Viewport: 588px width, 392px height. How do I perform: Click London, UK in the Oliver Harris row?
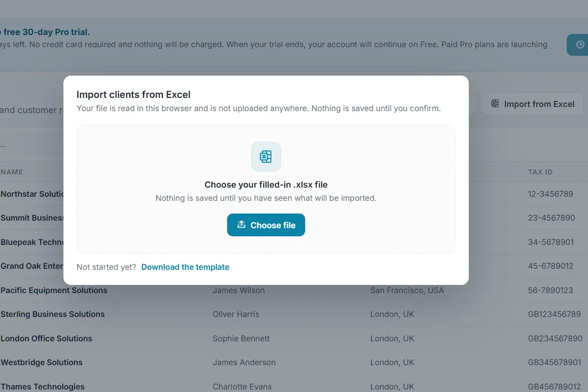392,314
